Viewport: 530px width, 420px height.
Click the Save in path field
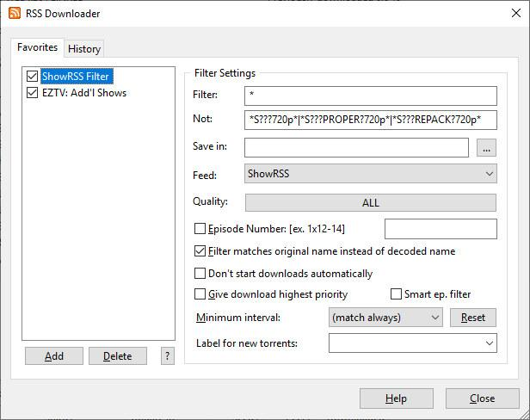(x=356, y=147)
